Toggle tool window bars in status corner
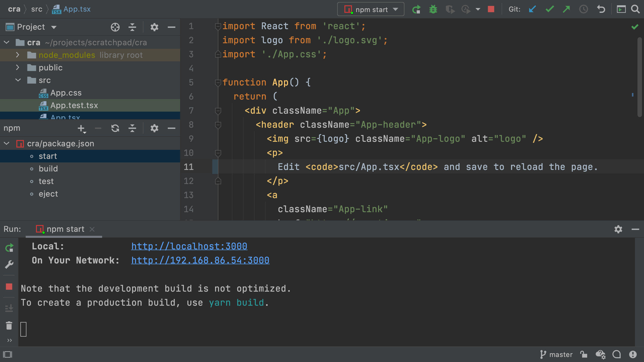Screen dimensions: 644x362 8,354
